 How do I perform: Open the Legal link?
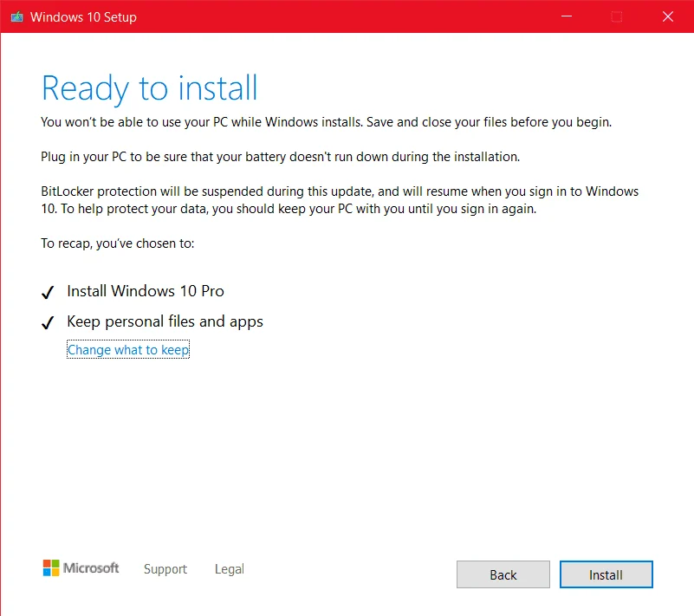point(230,569)
